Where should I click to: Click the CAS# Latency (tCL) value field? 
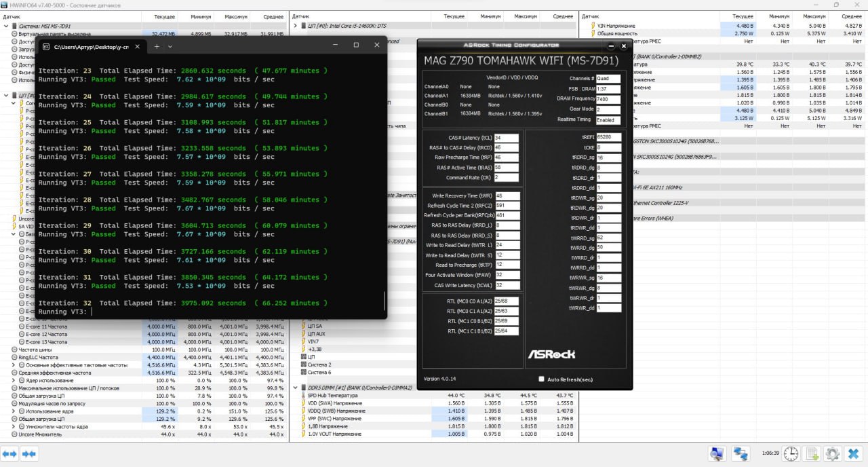507,138
